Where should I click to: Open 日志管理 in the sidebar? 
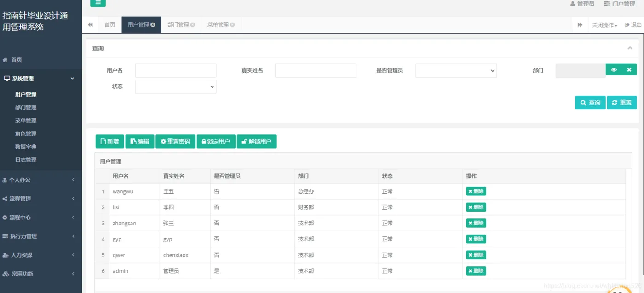tap(26, 160)
